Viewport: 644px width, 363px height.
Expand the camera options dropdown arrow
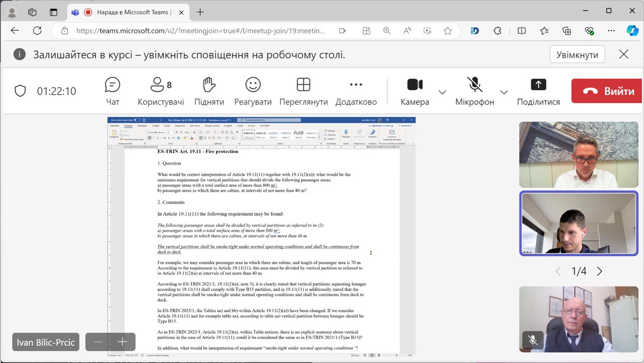[x=442, y=92]
